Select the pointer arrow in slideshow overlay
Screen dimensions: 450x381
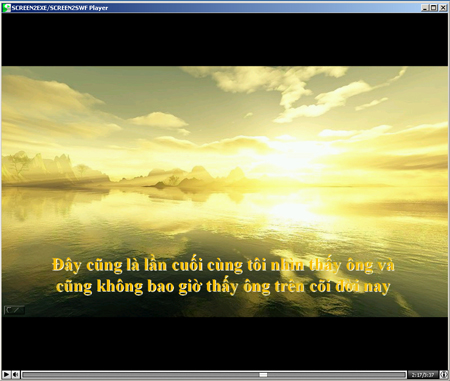[x=9, y=310]
